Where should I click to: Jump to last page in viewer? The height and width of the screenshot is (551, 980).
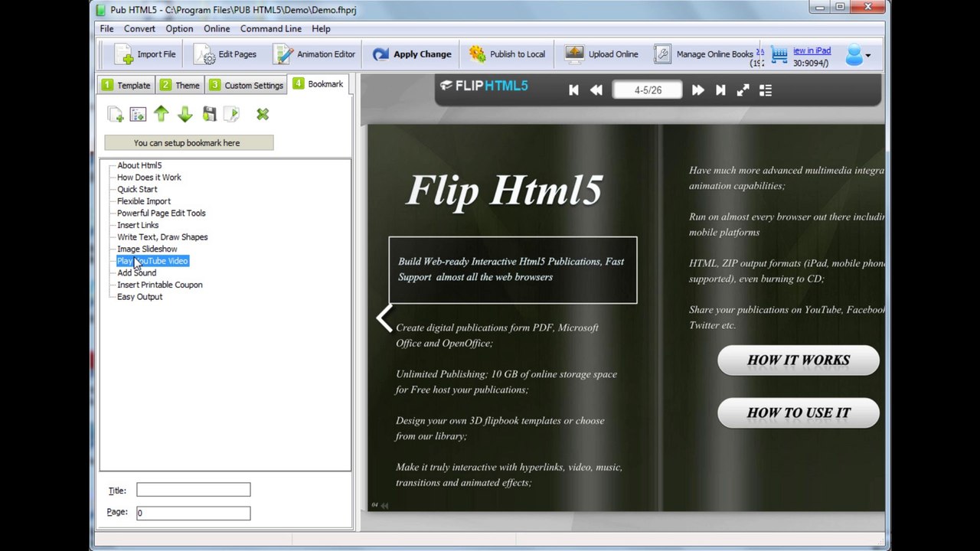[x=720, y=90]
